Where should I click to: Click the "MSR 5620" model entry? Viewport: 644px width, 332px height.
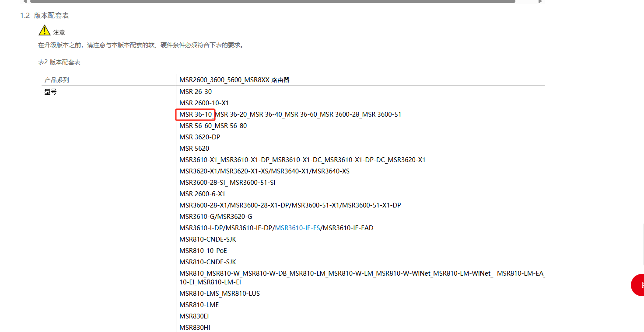pos(194,149)
